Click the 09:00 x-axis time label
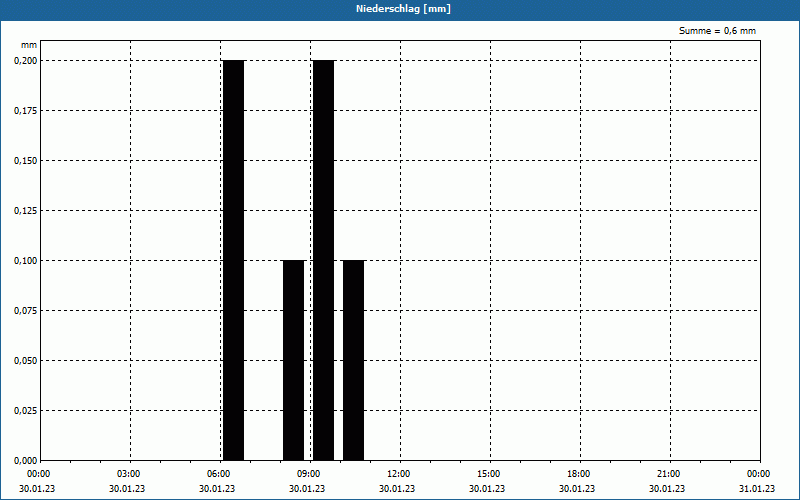Viewport: 800px width, 500px height. point(309,474)
